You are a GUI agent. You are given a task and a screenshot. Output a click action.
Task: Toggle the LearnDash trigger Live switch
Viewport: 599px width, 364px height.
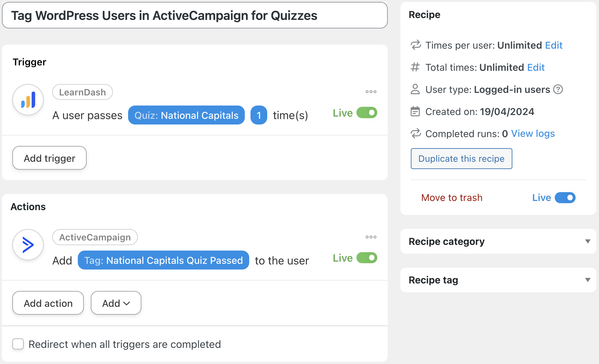(367, 113)
